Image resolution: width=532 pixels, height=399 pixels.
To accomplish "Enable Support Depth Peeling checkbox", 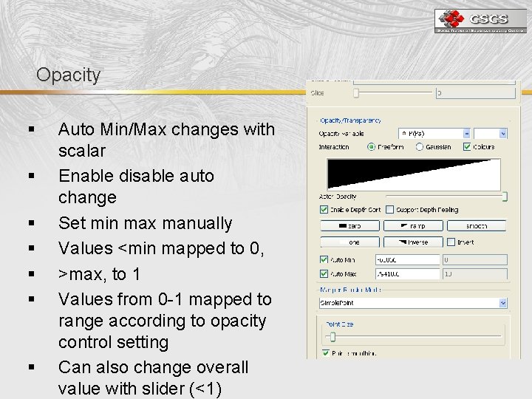I will (390, 209).
